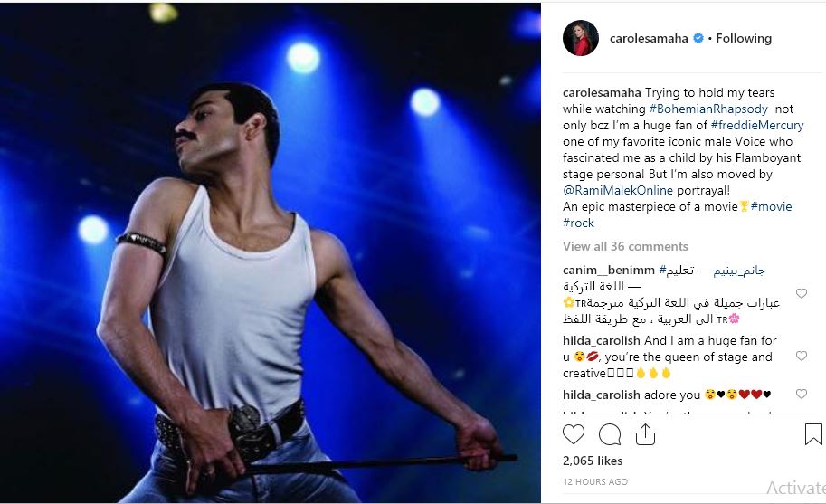Open the #rock hashtag
The width and height of the screenshot is (826, 504).
coord(578,223)
